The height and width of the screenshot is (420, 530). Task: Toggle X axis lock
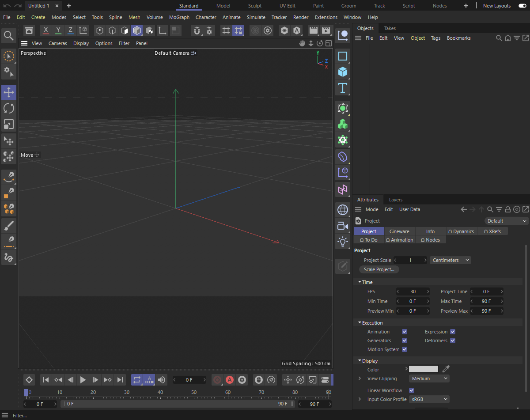pos(46,30)
